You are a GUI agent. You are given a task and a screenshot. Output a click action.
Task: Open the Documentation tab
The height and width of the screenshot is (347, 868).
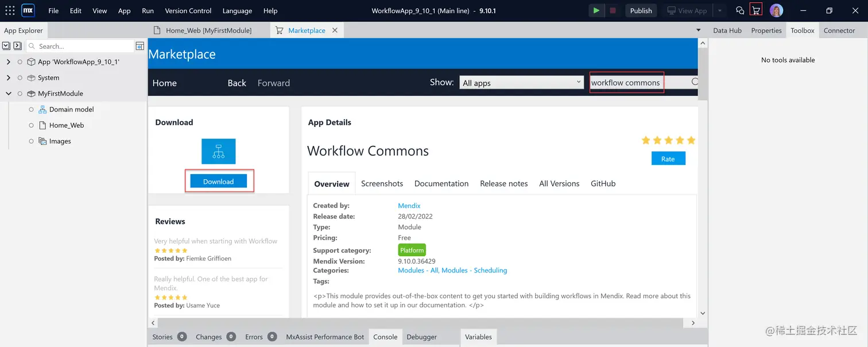coord(441,183)
